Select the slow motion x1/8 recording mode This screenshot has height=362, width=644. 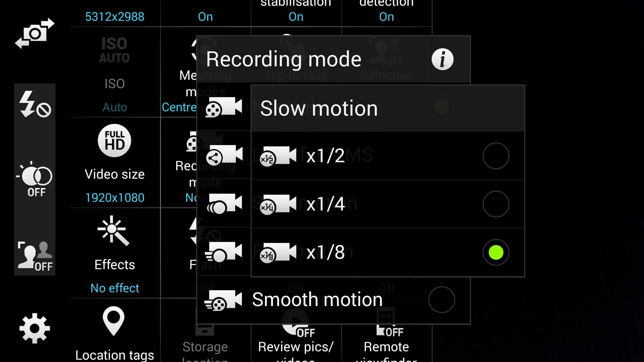496,252
